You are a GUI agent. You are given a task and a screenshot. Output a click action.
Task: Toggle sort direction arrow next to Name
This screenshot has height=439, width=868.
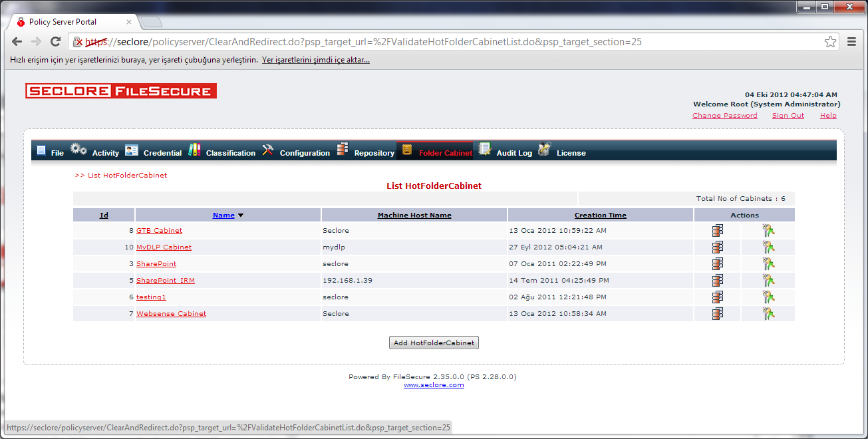point(241,216)
